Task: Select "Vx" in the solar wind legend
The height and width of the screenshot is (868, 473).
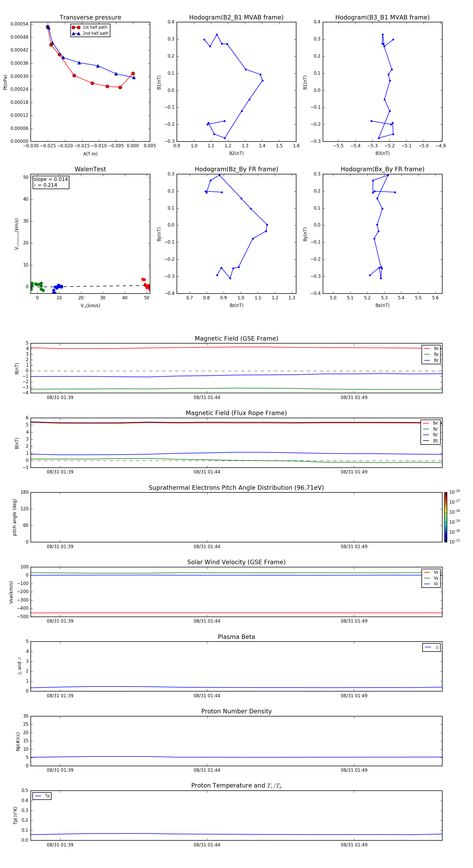Action: click(431, 572)
